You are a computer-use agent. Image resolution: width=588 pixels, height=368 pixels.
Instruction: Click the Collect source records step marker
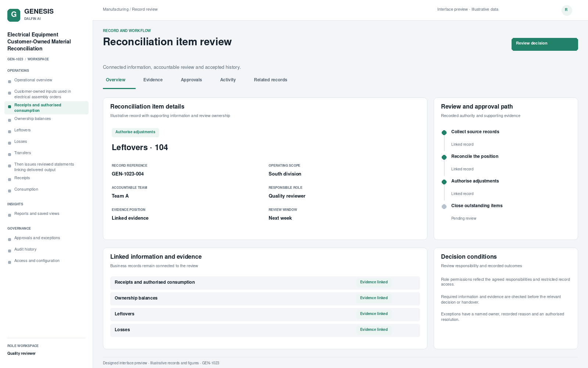point(444,132)
